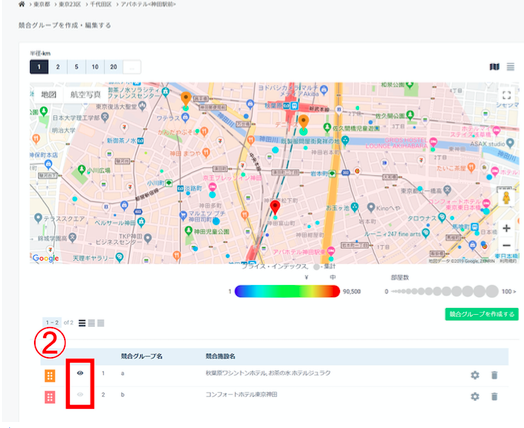Delete group a with trash icon

coord(495,375)
